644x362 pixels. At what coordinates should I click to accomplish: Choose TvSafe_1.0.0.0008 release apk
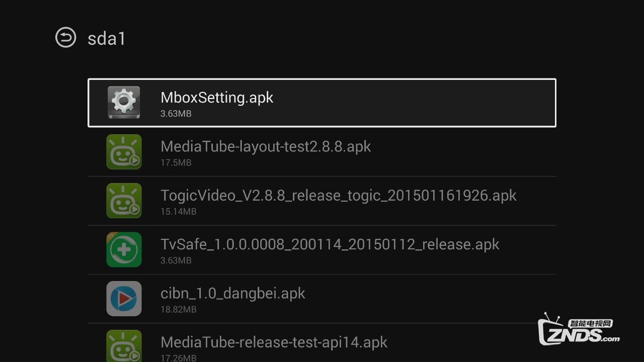point(330,244)
